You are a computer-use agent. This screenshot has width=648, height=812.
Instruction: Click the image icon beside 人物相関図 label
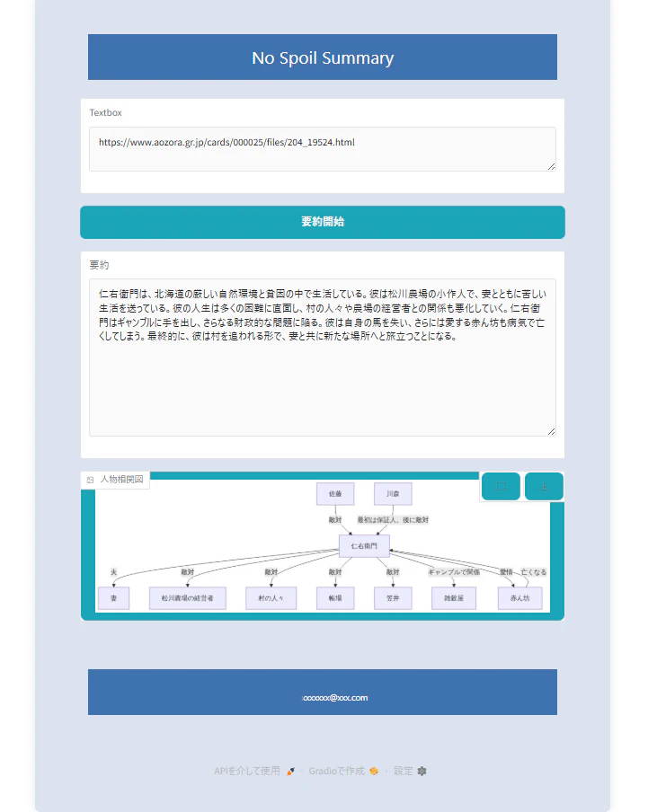pyautogui.click(x=90, y=480)
